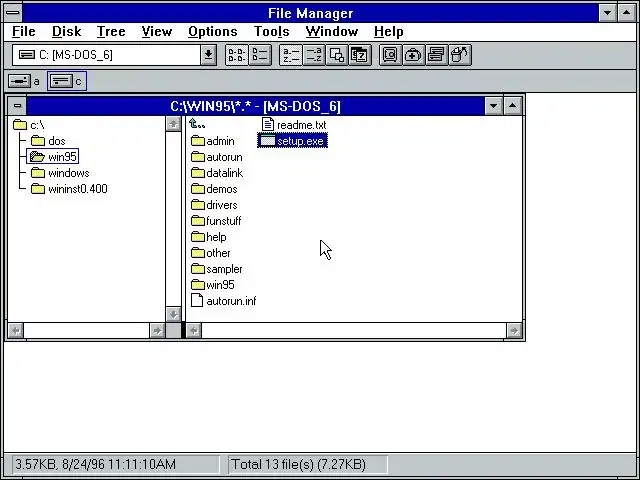Image resolution: width=640 pixels, height=480 pixels.
Task: Open the File menu
Action: pos(23,31)
